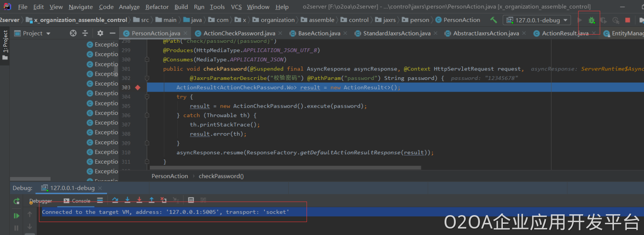Viewport: 644px width, 235px height.
Task: Click the checkPassword() breadcrumb
Action: 221,176
